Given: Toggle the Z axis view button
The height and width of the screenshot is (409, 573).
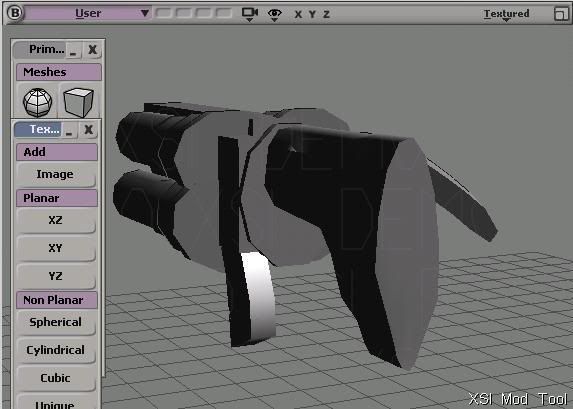Looking at the screenshot, I should [x=326, y=14].
